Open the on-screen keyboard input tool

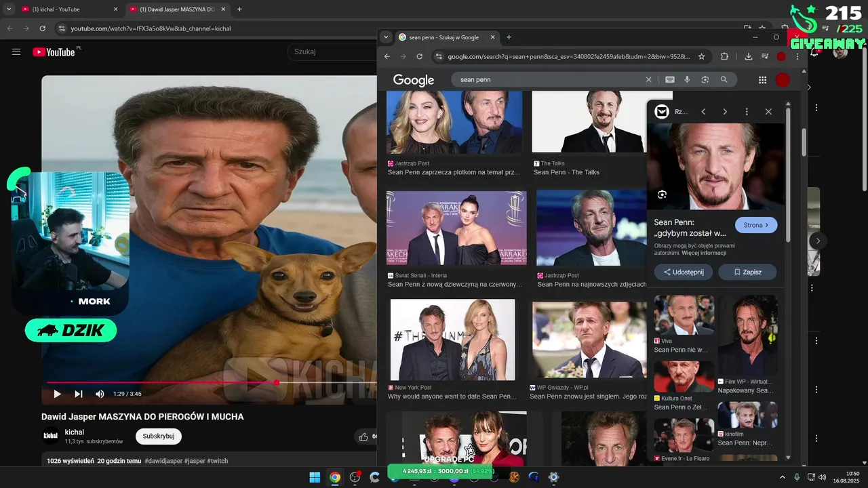[x=670, y=79]
